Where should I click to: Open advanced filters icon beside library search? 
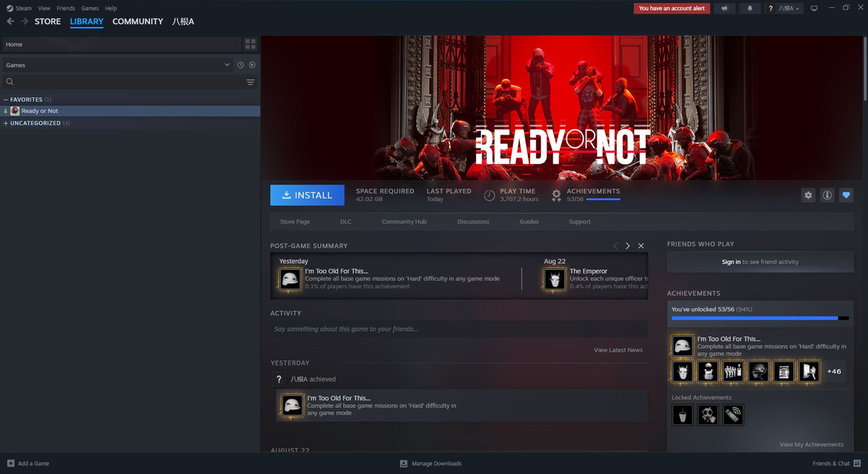point(250,82)
